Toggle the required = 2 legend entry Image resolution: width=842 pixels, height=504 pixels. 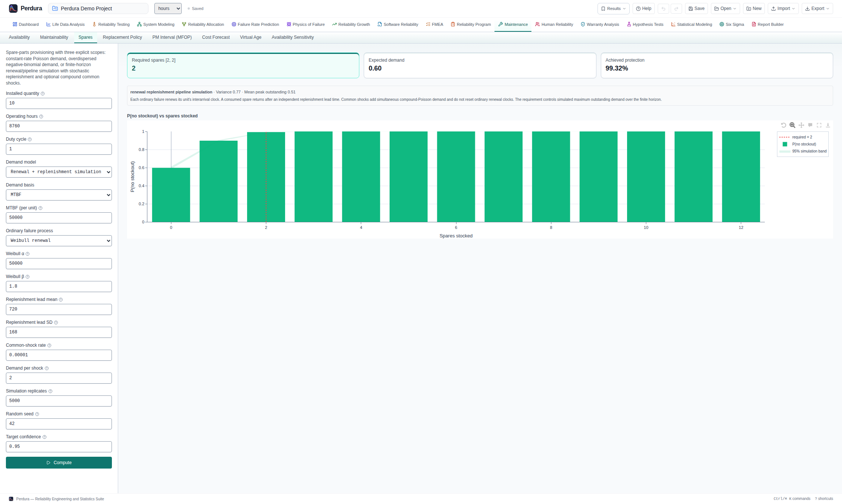coord(796,137)
